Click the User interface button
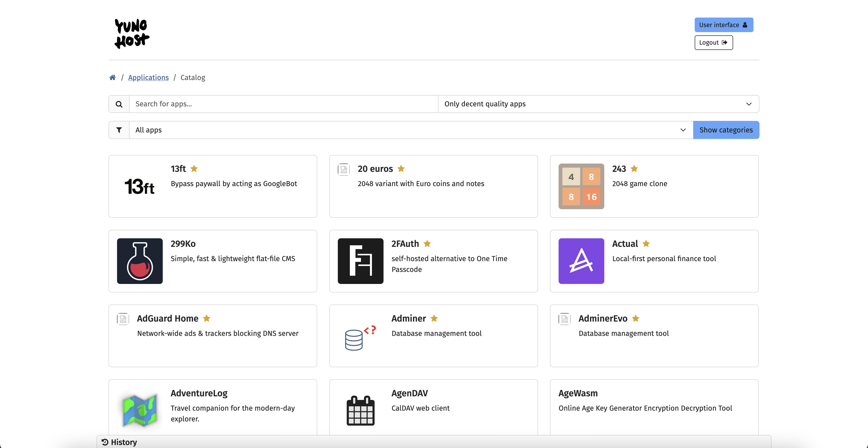The width and height of the screenshot is (868, 448). (x=723, y=25)
